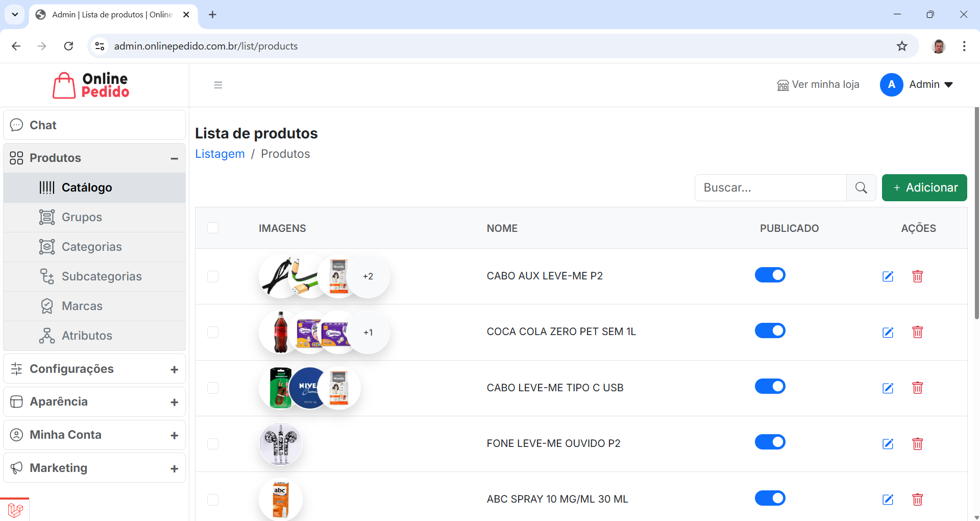The width and height of the screenshot is (980, 521).
Task: Click the search magnifier icon
Action: (861, 187)
